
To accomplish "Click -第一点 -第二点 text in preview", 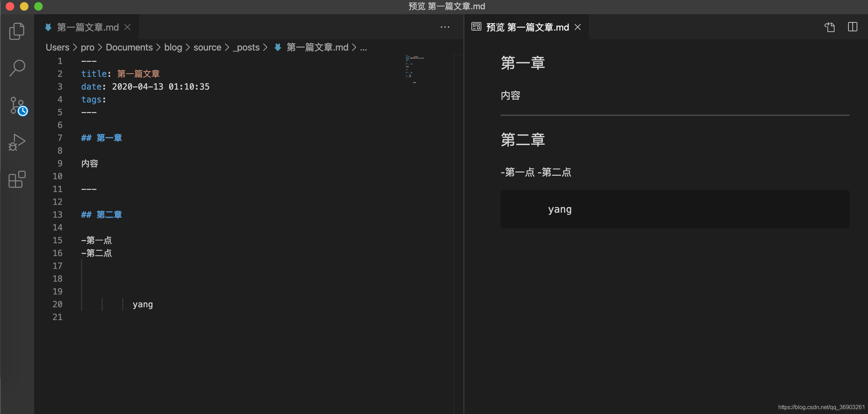I will point(536,172).
